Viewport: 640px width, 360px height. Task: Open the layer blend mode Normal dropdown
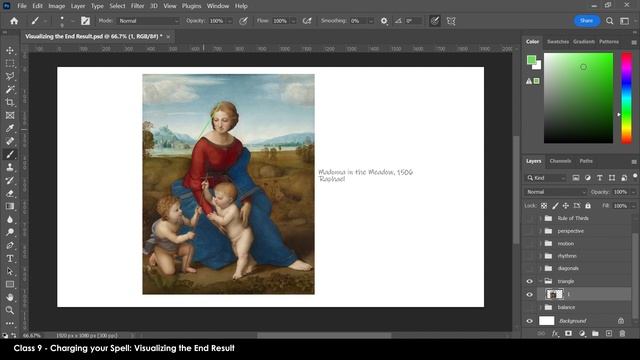coord(555,192)
